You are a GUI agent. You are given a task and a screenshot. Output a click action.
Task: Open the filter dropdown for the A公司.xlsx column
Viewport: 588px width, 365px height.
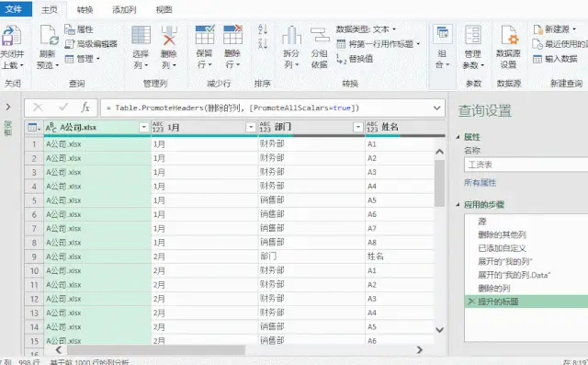coord(144,127)
